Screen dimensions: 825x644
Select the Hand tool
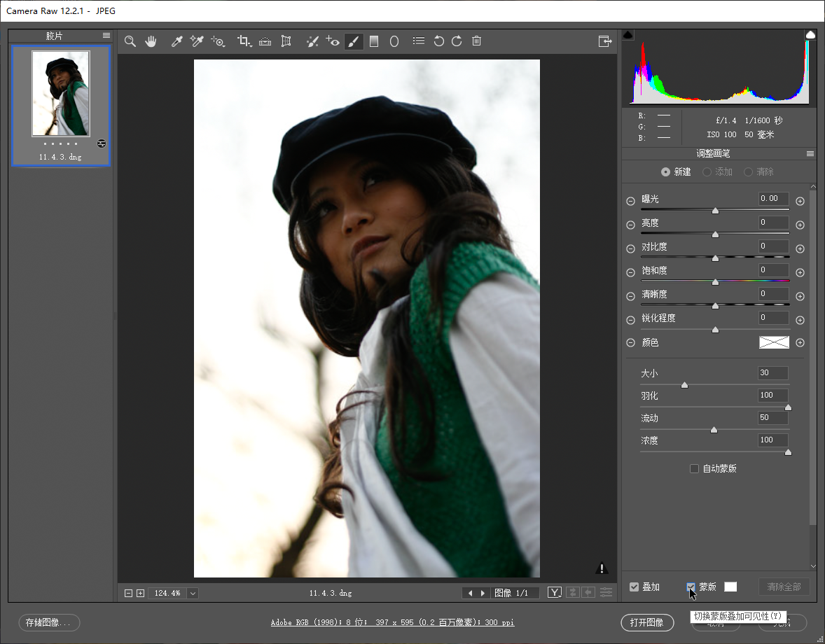click(151, 42)
